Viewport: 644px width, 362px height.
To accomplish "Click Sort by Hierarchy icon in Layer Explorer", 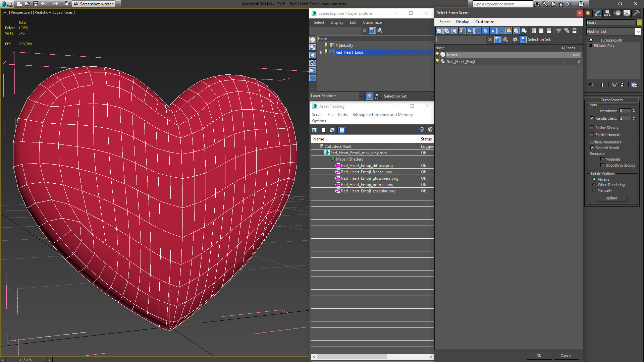I will [377, 96].
